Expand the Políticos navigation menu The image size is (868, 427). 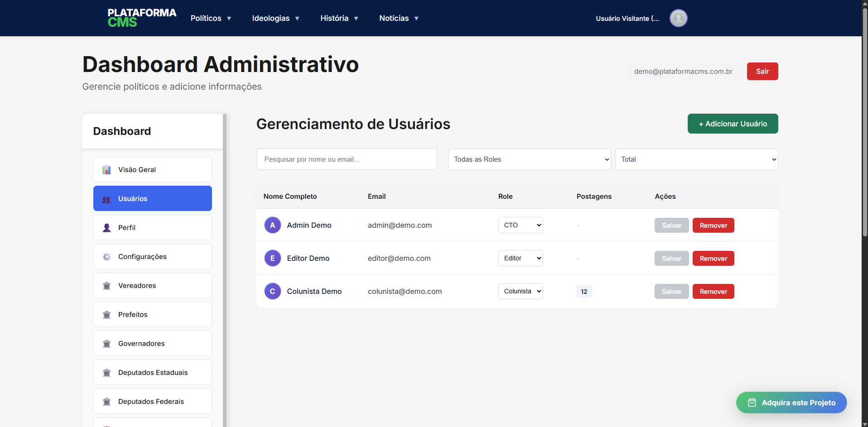click(x=211, y=18)
